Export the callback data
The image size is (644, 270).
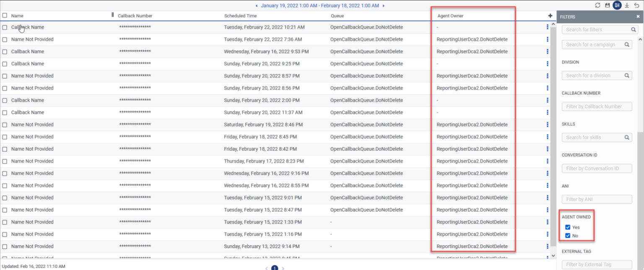click(626, 5)
